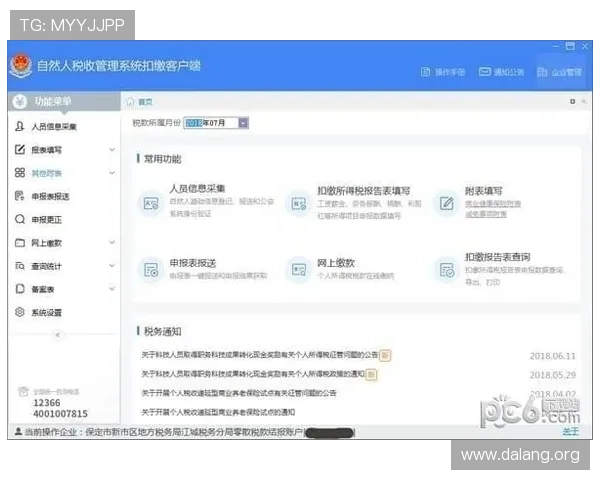Click the 功能菜单 header label
Image resolution: width=600 pixels, height=480 pixels.
pyautogui.click(x=53, y=101)
